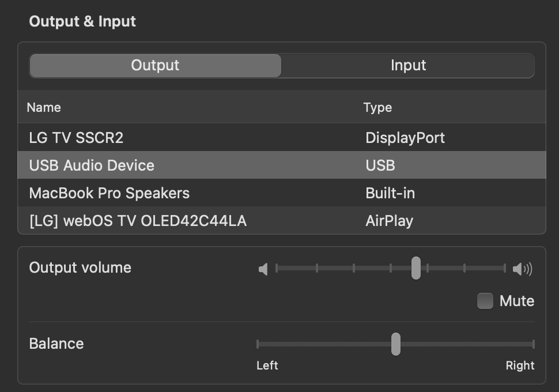Select the webOS TV OLED42C44LA AirPlay device
Image resolution: width=559 pixels, height=392 pixels.
pyautogui.click(x=138, y=221)
